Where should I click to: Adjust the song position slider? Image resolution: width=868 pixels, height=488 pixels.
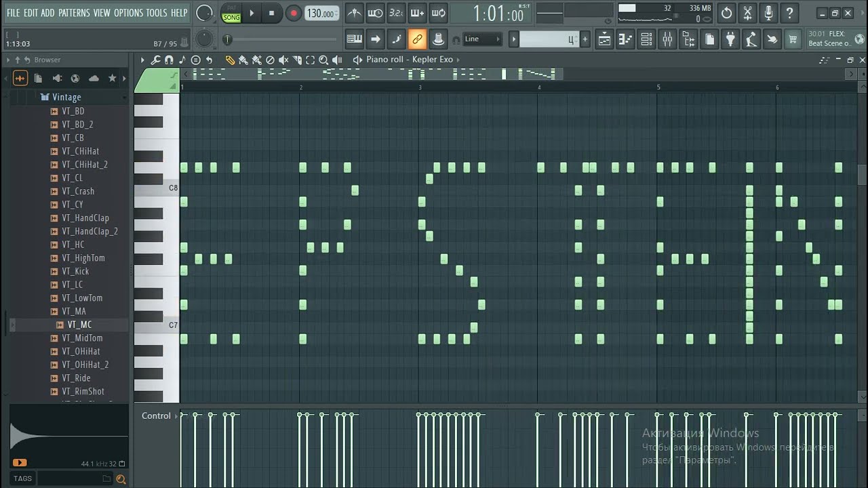pyautogui.click(x=281, y=39)
